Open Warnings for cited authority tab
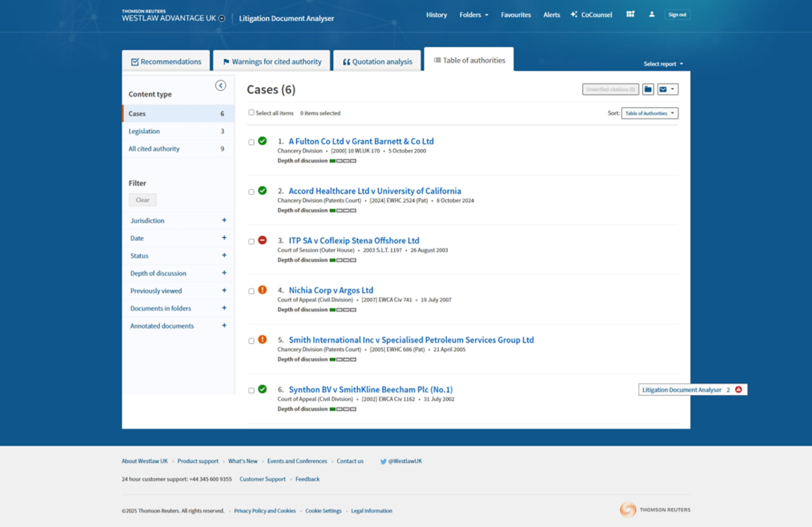This screenshot has height=527, width=812. coord(272,62)
